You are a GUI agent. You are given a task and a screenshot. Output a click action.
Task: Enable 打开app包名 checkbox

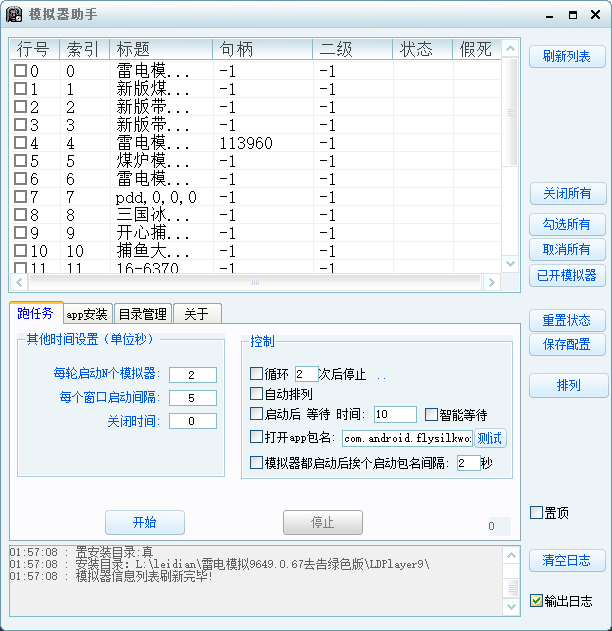point(256,437)
